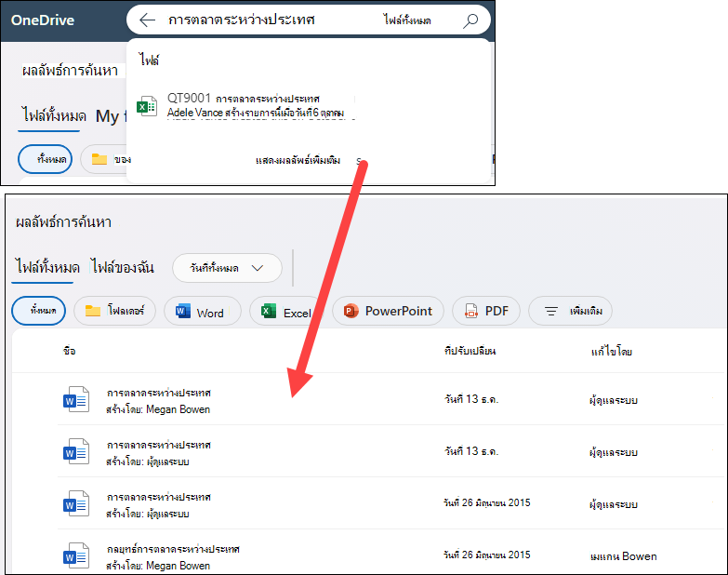This screenshot has height=575, width=728.
Task: Filter results by Word
Action: [x=203, y=311]
